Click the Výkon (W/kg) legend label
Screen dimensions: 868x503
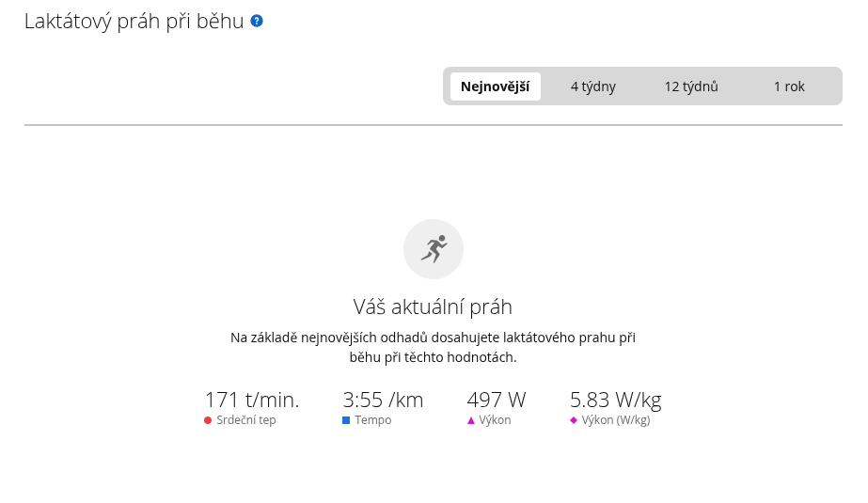point(616,420)
